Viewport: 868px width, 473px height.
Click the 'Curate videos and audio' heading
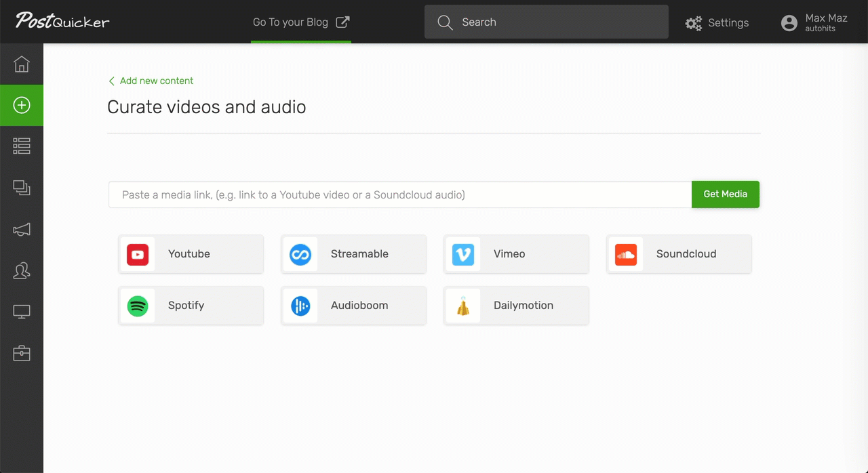(x=207, y=107)
